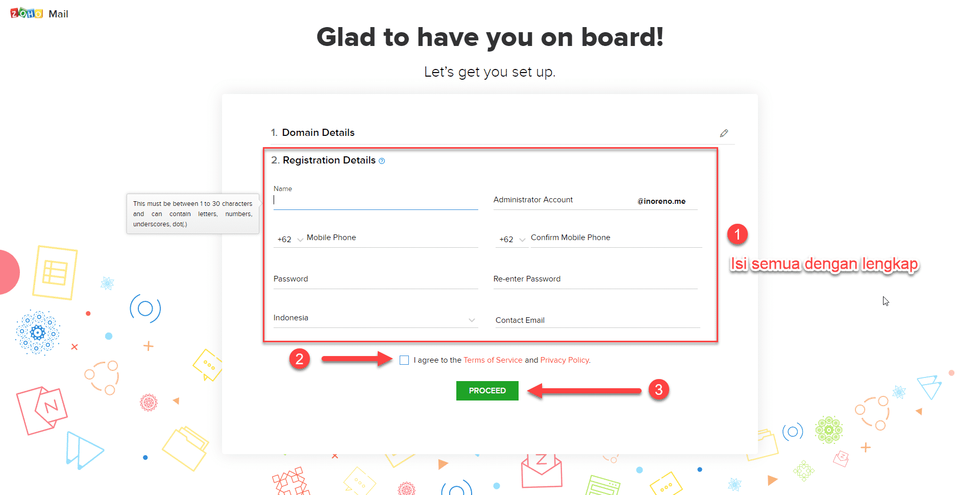The image size is (980, 495).
Task: Click the Administrator Account field
Action: point(561,200)
